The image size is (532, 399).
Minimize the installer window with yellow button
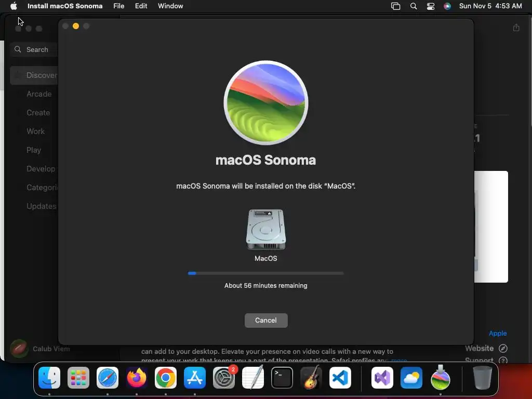point(76,26)
